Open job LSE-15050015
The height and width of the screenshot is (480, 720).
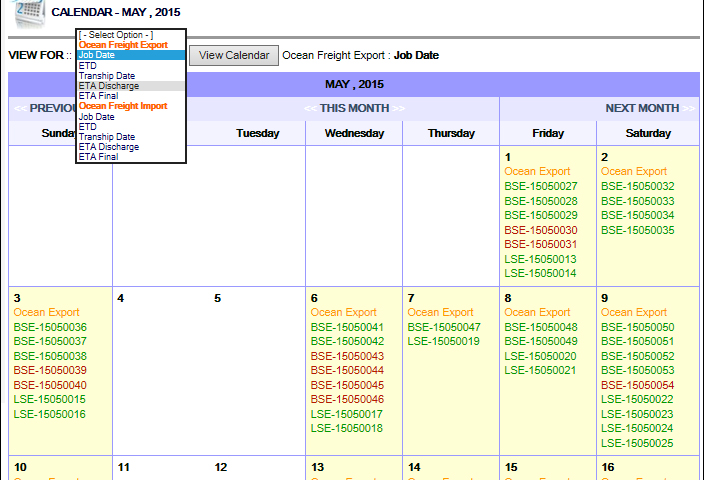click(x=50, y=399)
